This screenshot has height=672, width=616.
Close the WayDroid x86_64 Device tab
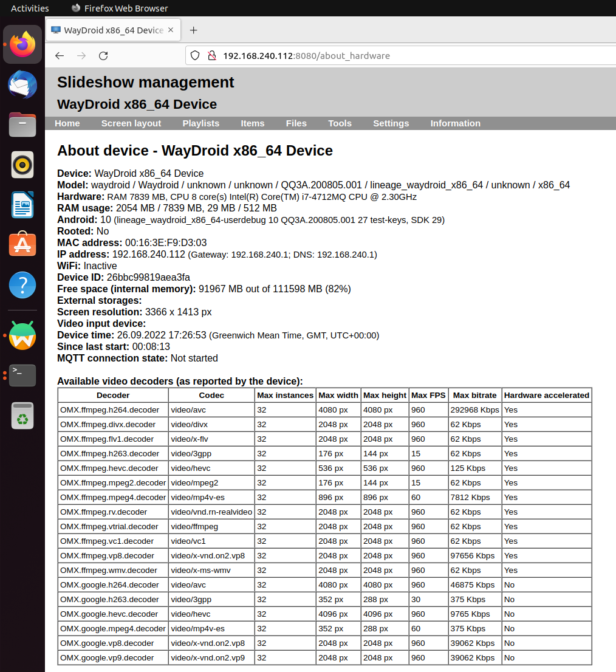click(171, 30)
